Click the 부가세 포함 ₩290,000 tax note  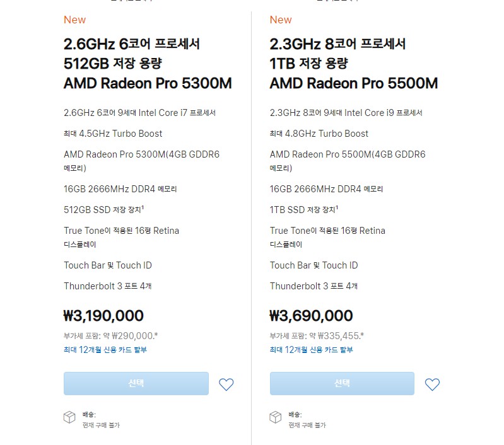tap(110, 336)
